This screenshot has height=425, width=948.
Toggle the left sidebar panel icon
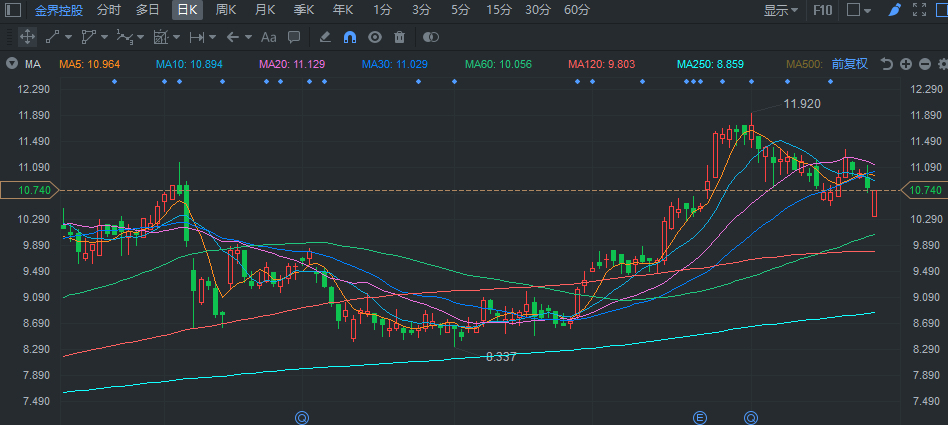13,10
